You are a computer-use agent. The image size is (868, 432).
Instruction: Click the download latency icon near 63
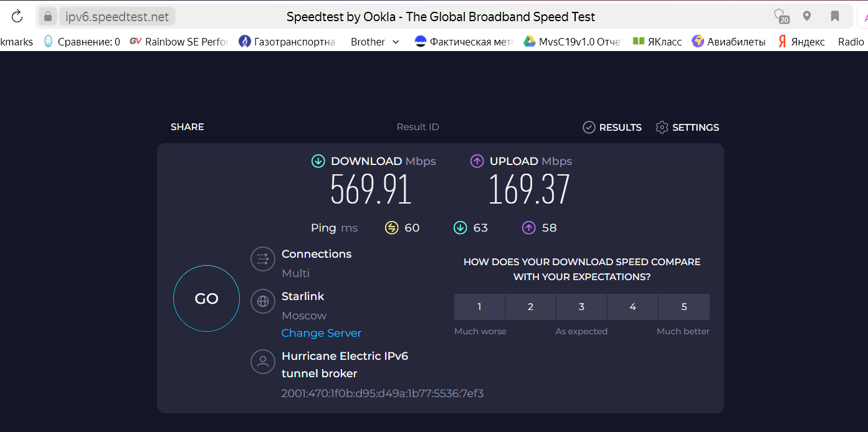click(460, 228)
